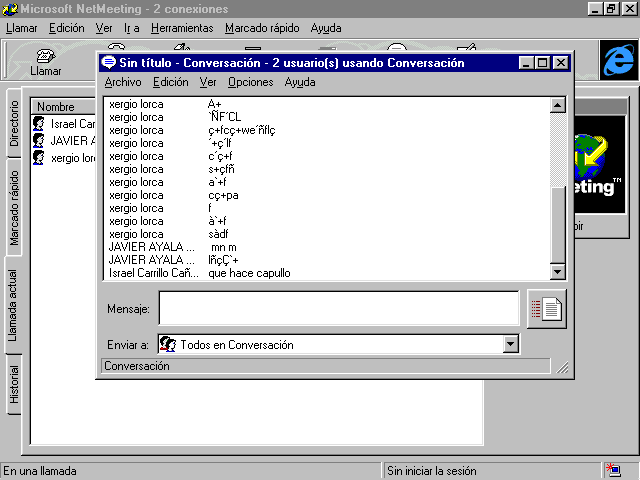Click the person icon next to xergio lor

point(39,158)
